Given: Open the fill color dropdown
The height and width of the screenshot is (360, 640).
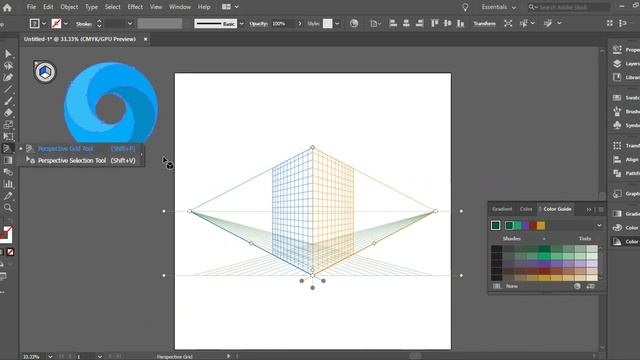Looking at the screenshot, I should [x=44, y=24].
